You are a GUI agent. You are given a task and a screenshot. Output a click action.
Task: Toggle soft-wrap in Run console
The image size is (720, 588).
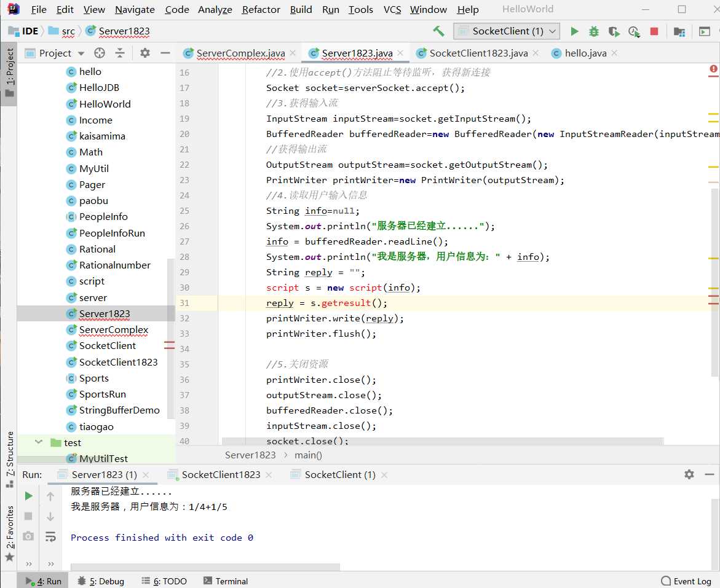point(50,536)
